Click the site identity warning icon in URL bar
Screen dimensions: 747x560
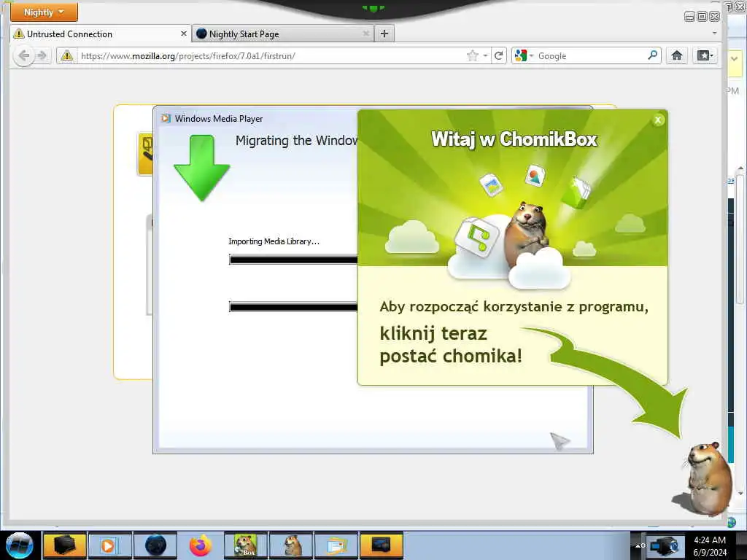(x=67, y=55)
